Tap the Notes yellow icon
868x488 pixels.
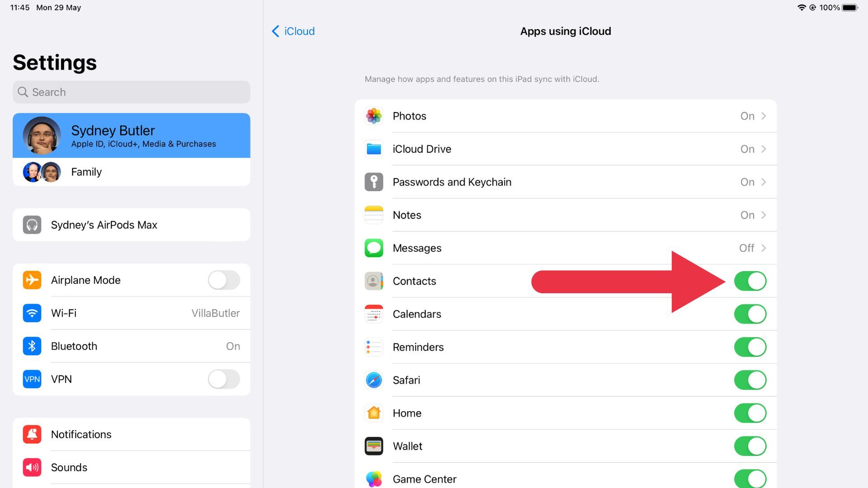point(374,215)
